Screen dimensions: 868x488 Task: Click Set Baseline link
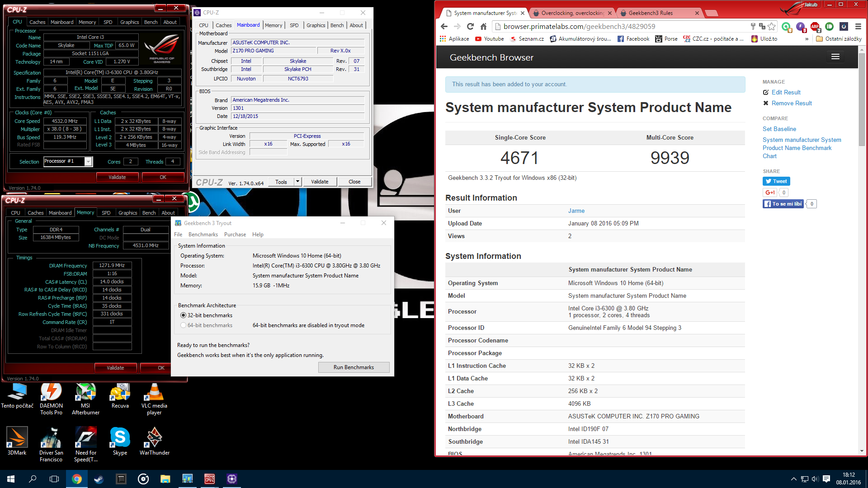[779, 129]
